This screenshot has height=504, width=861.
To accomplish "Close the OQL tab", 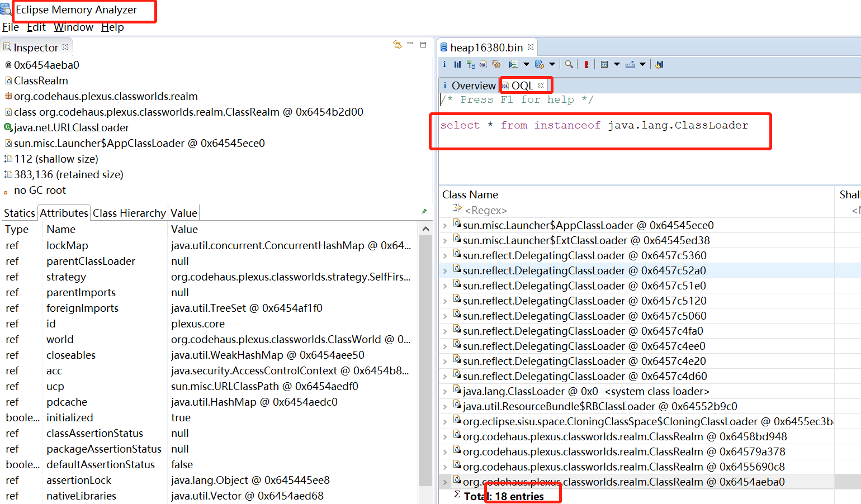I will (x=541, y=85).
